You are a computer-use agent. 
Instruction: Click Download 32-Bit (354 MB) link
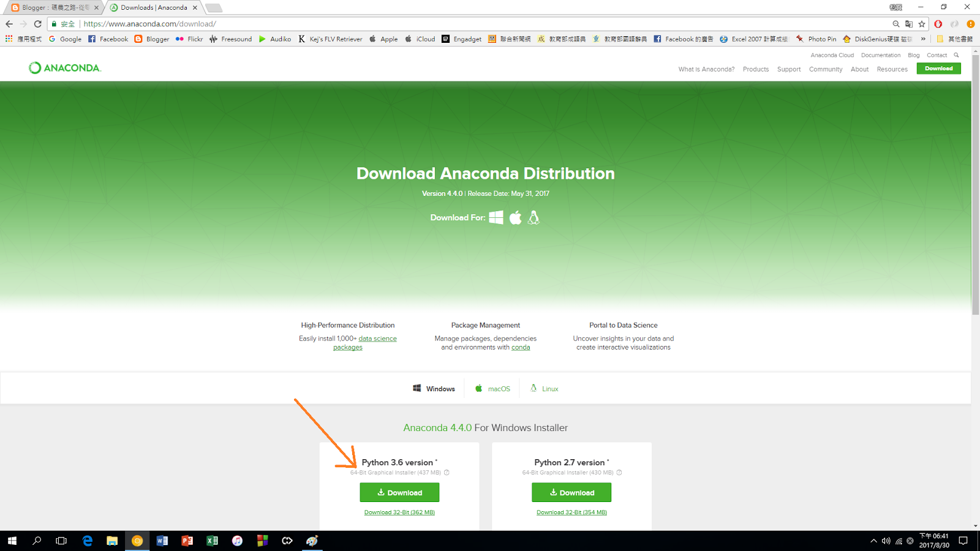(x=571, y=512)
